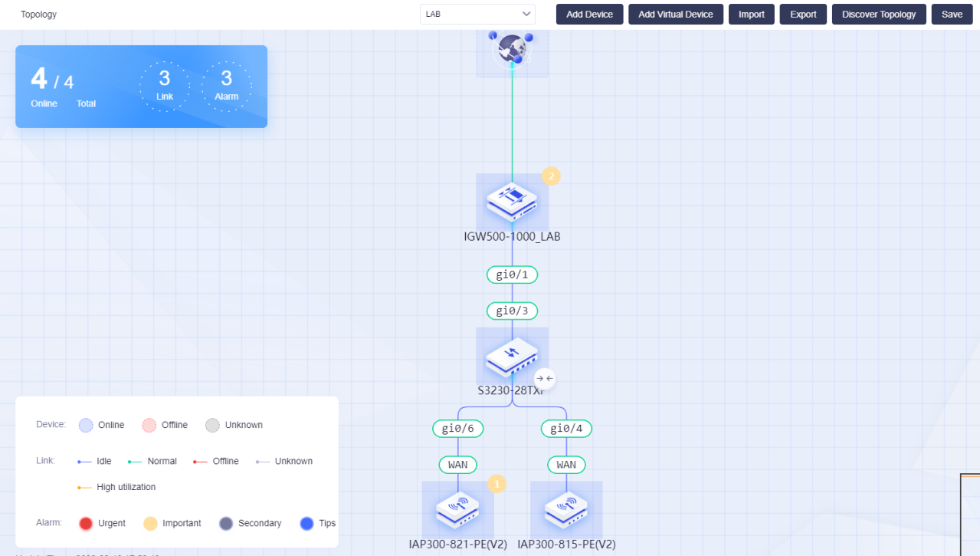Click the Import button

click(x=752, y=14)
